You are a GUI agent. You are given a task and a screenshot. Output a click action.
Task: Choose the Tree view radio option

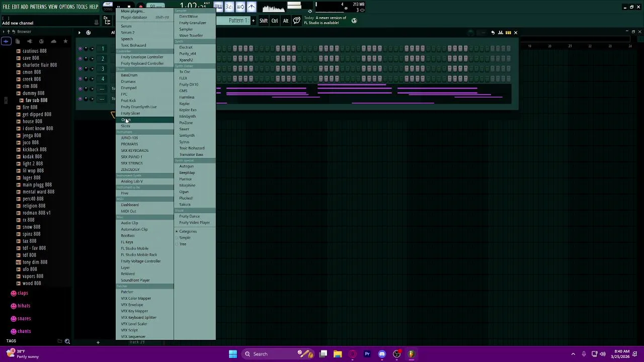point(181,244)
